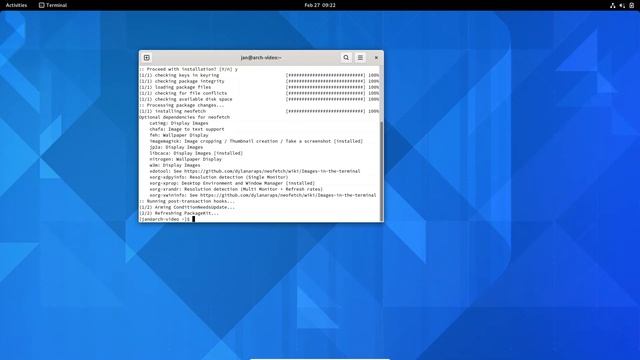Click the 'loading package files' line
The image size is (640, 360).
(x=259, y=87)
